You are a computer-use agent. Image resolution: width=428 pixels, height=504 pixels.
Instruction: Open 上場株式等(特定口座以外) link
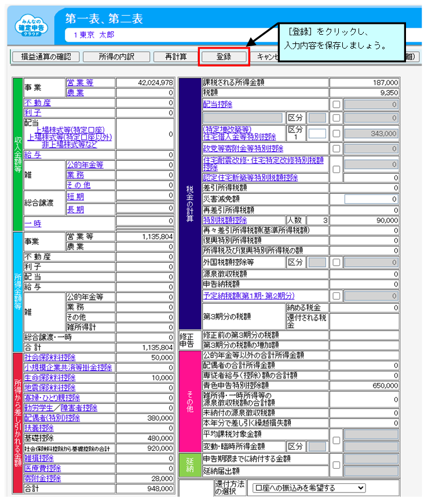[x=69, y=137]
